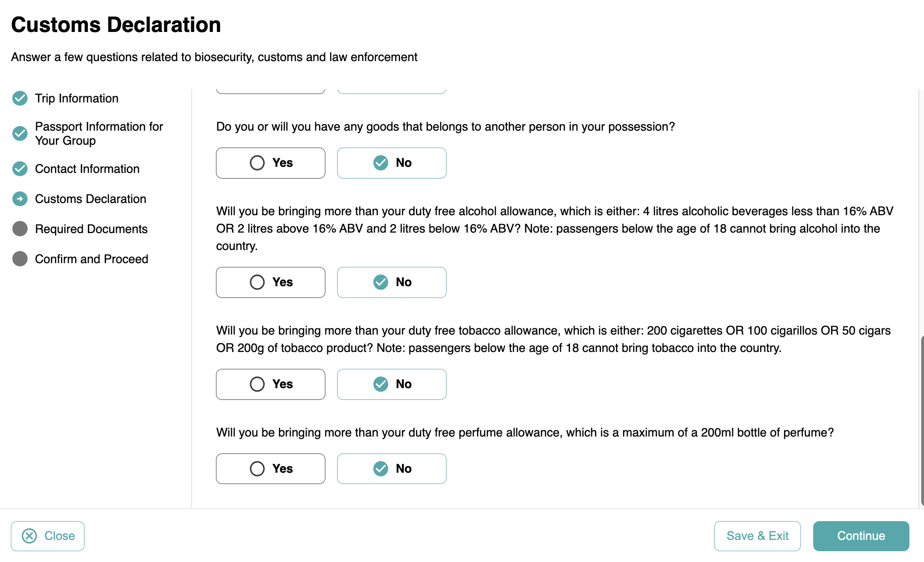The image size is (924, 562).
Task: Select Yes for exceeding tobacco allowance
Action: [x=270, y=384]
